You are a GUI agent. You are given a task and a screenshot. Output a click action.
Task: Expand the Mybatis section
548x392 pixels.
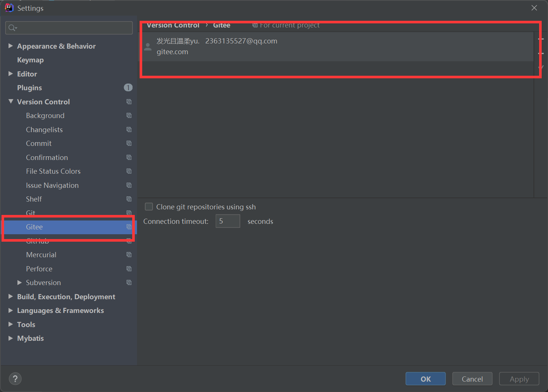coord(11,338)
